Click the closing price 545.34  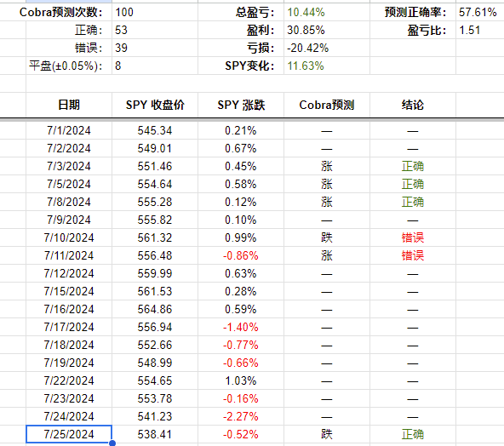point(155,130)
